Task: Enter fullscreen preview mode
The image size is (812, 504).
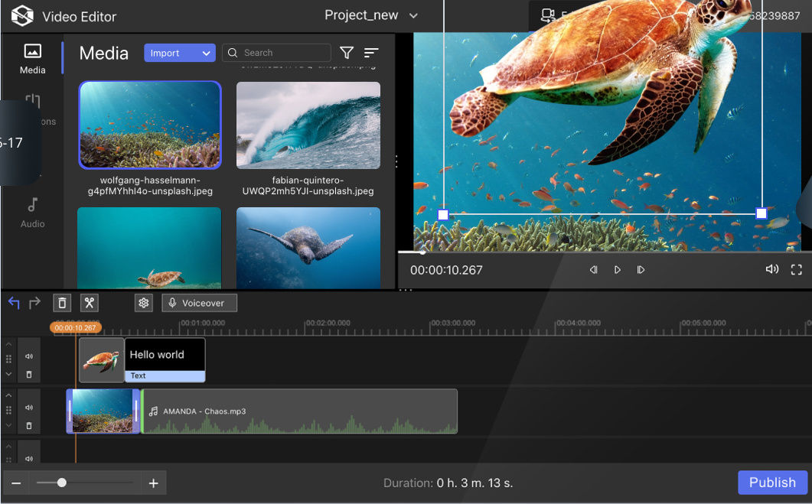Action: 796,270
